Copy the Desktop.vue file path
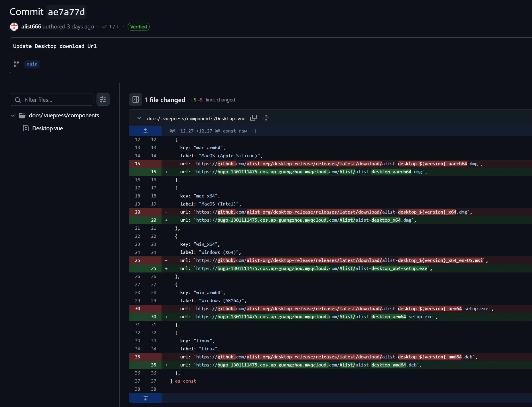The height and width of the screenshot is (407, 532). click(x=253, y=118)
